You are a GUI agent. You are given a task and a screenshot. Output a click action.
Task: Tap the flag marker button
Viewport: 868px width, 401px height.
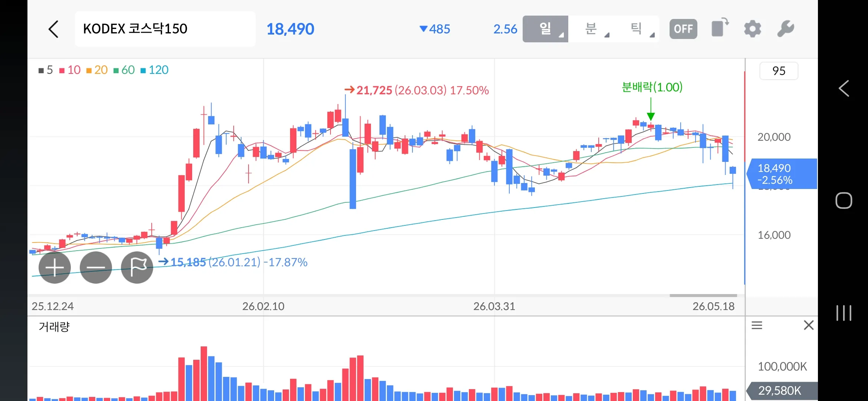click(137, 267)
